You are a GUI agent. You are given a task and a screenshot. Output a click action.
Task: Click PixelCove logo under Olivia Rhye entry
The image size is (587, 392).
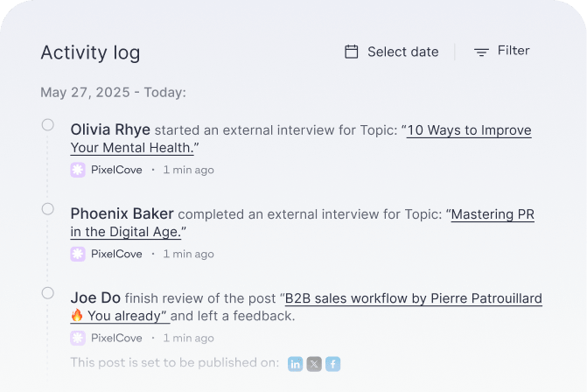click(78, 170)
